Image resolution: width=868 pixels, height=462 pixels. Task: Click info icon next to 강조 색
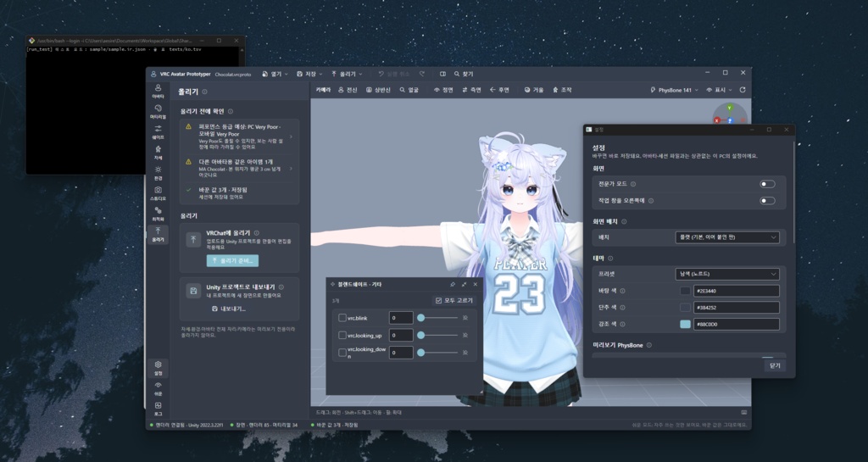pyautogui.click(x=622, y=324)
